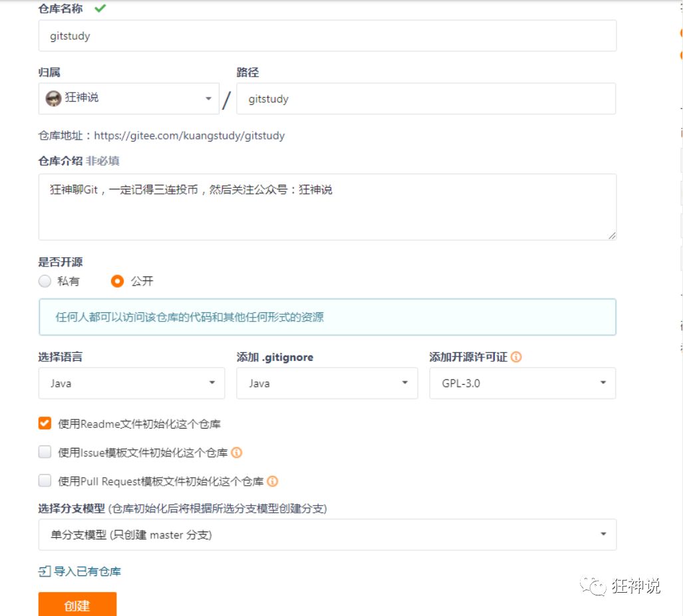This screenshot has width=683, height=616.
Task: Click the resize grip on the 仓库介绍 textarea
Action: click(x=611, y=235)
